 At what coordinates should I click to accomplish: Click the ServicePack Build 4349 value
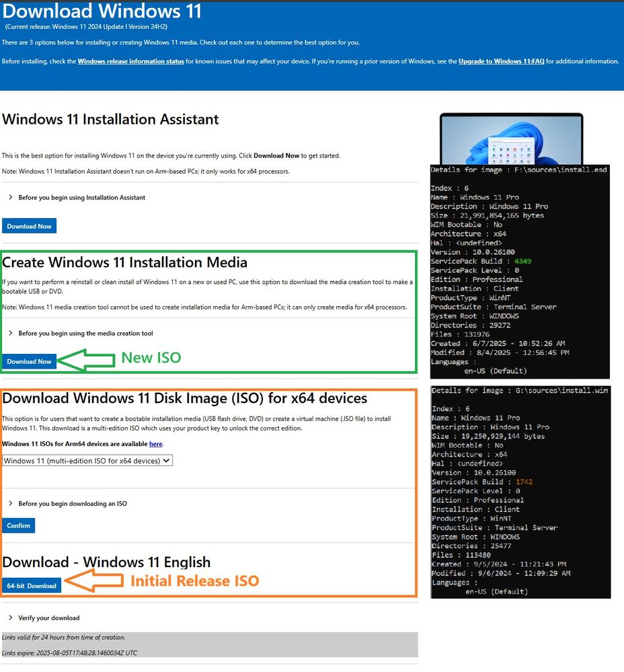[x=522, y=262]
